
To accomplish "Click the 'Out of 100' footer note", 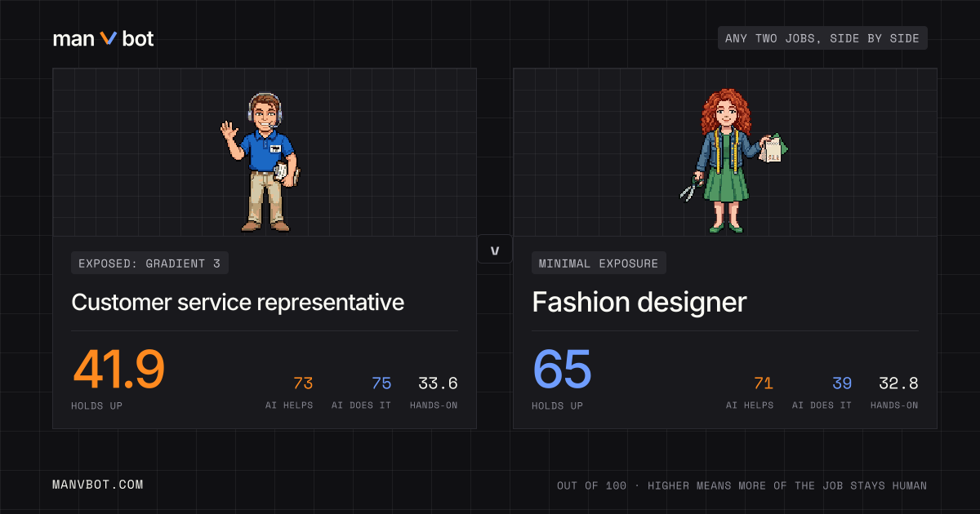I will [742, 485].
